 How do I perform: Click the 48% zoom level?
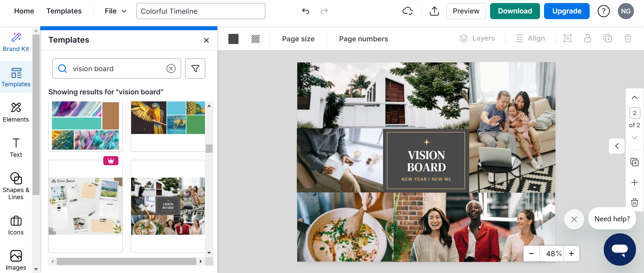553,254
